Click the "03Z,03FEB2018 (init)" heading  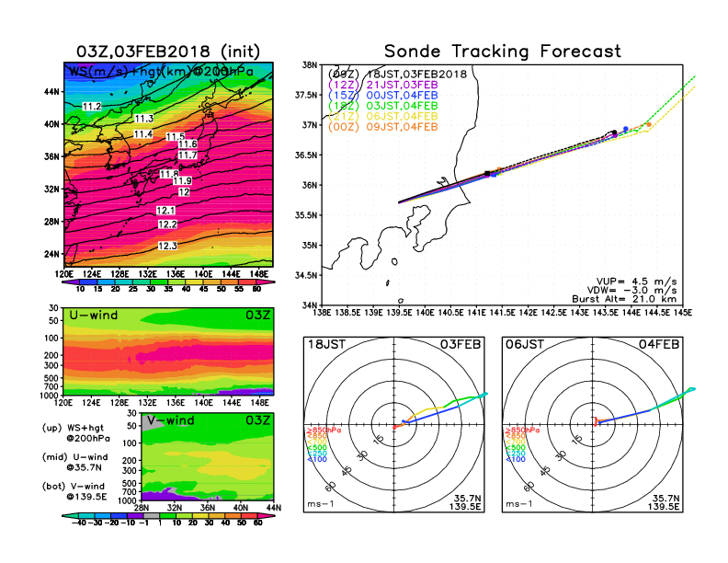point(168,52)
